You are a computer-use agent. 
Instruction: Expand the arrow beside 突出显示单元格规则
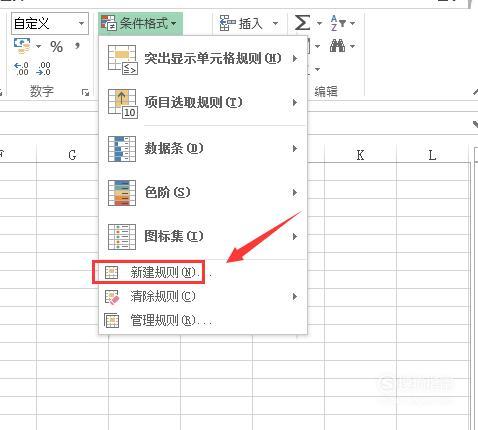pyautogui.click(x=295, y=59)
